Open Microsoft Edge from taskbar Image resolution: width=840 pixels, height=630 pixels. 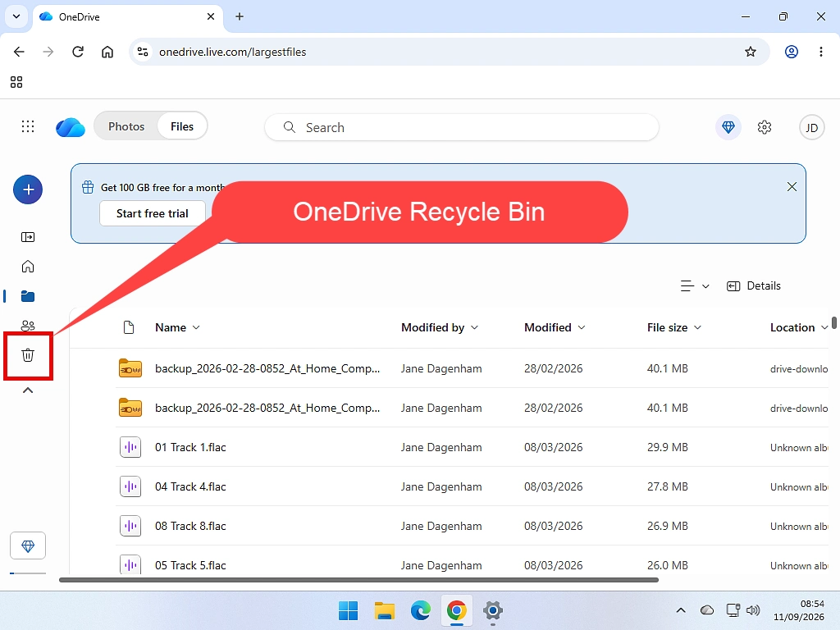pos(421,610)
